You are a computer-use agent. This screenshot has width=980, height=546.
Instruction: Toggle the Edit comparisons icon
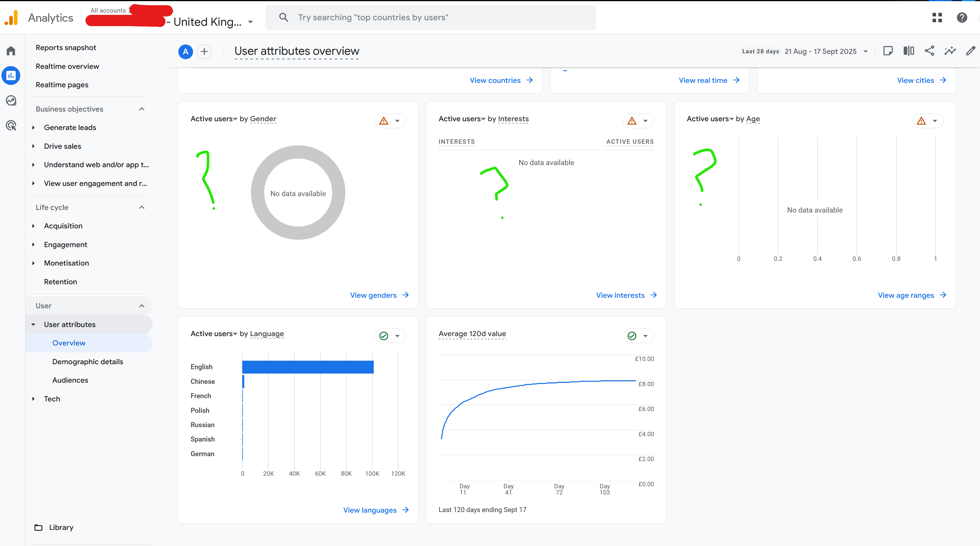click(x=909, y=51)
